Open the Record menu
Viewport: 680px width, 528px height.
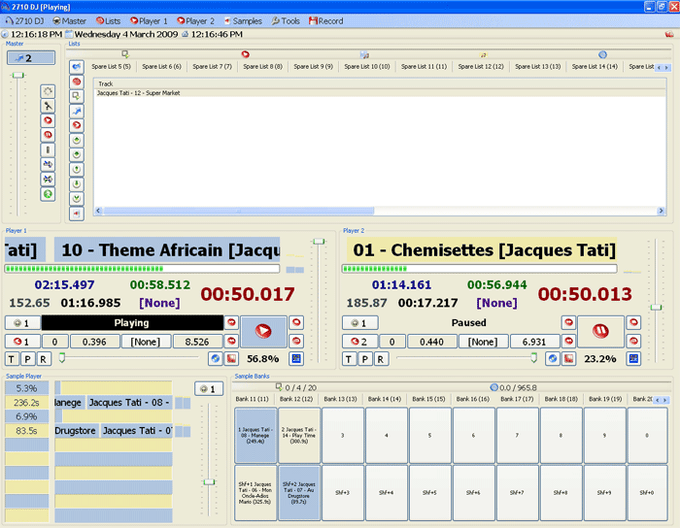(326, 21)
